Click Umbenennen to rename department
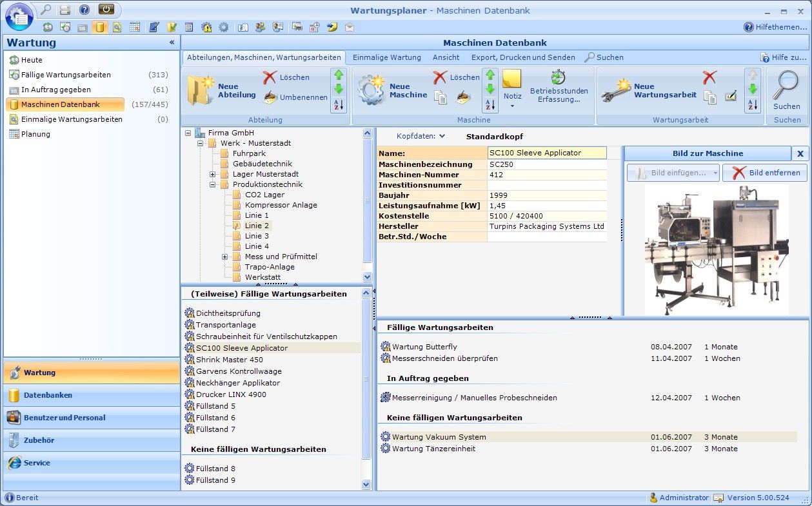Viewport: 812px width, 506px height. click(x=295, y=97)
